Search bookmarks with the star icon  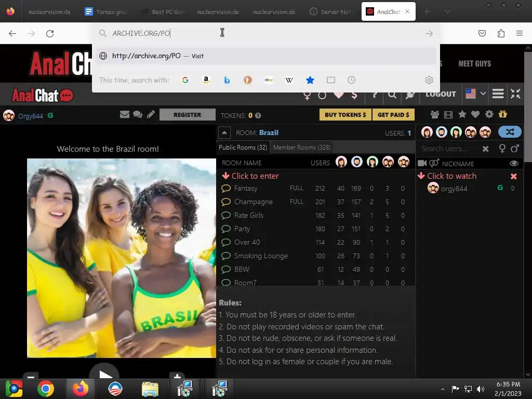310,80
